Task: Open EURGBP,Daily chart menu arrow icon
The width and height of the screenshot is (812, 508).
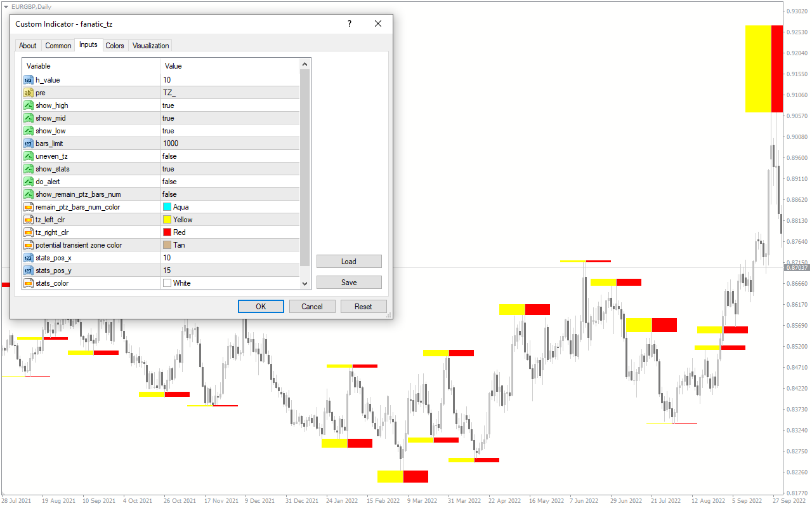Action: click(x=6, y=6)
